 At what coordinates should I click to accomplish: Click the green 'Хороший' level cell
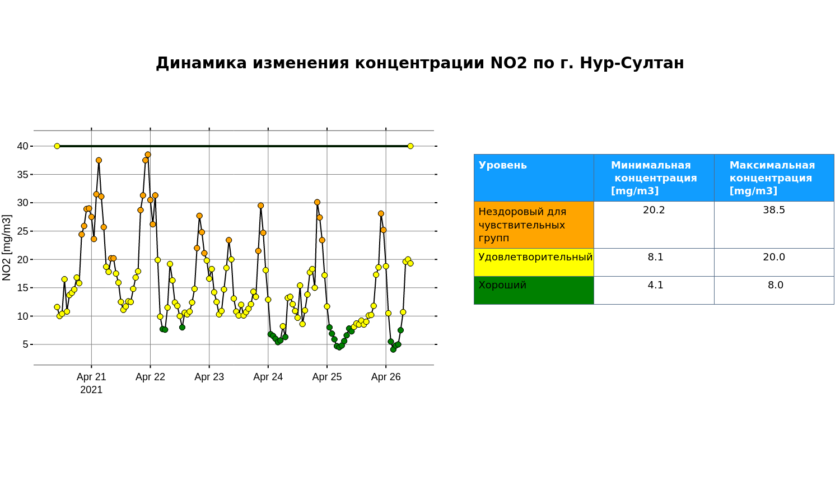tap(534, 291)
